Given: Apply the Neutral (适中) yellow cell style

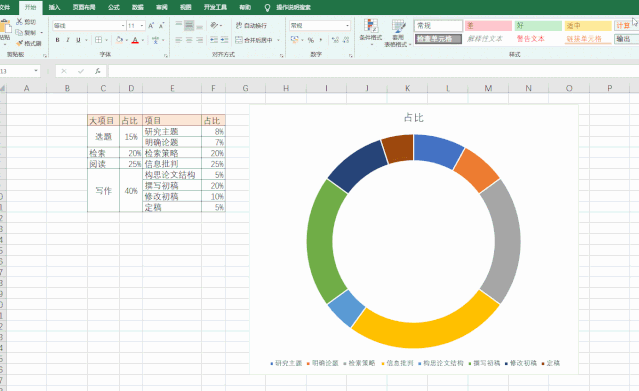Looking at the screenshot, I should tap(588, 26).
